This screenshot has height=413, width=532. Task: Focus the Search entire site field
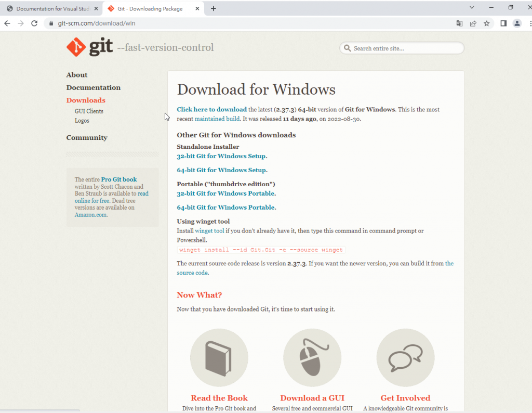(x=402, y=48)
